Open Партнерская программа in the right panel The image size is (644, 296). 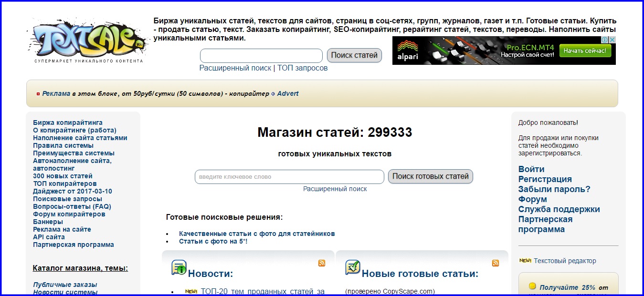pos(546,224)
